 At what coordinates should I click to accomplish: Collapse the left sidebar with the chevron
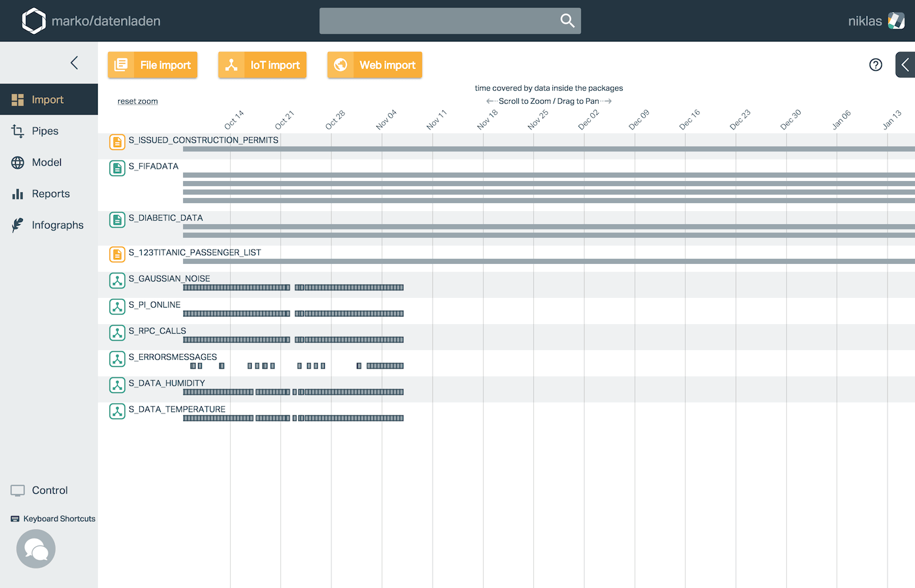pos(74,63)
